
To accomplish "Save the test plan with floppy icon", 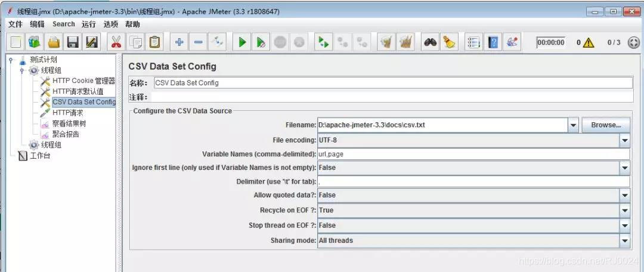I will pyautogui.click(x=73, y=42).
